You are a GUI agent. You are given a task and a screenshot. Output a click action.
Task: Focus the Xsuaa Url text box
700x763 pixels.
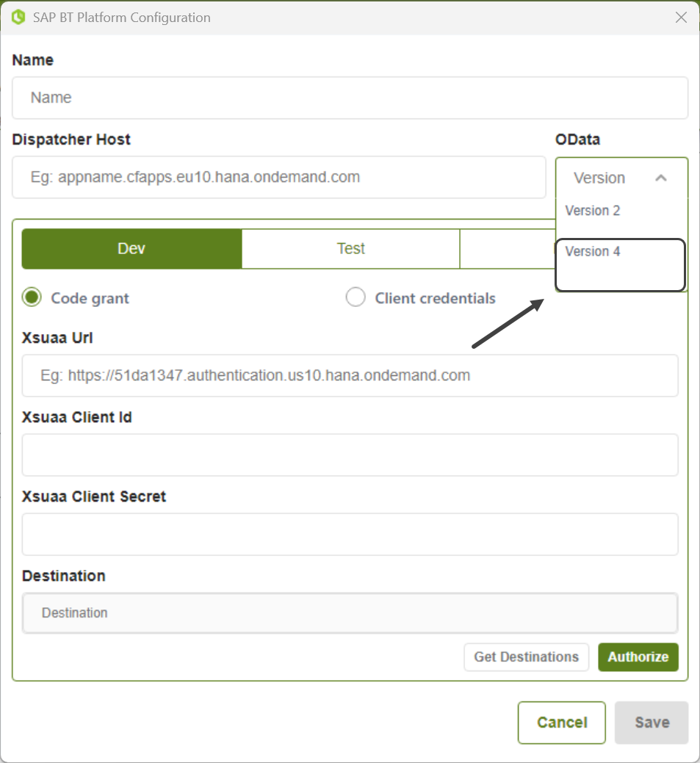[x=350, y=375]
